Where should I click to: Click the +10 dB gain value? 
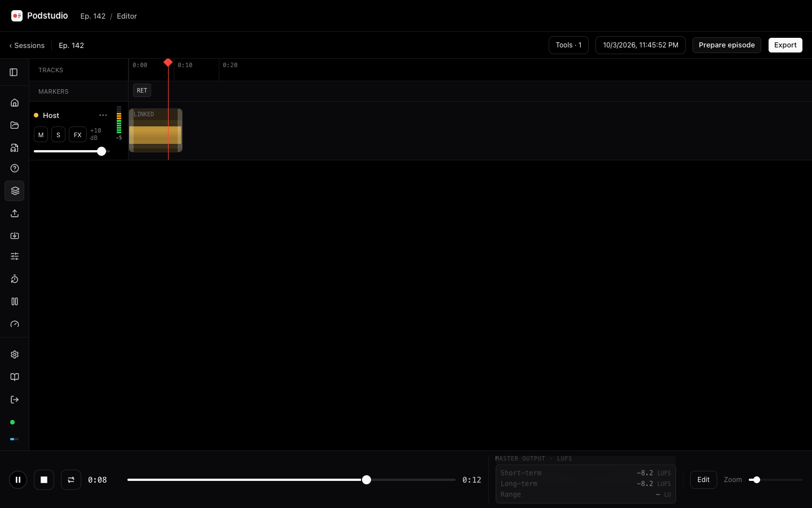tap(96, 134)
